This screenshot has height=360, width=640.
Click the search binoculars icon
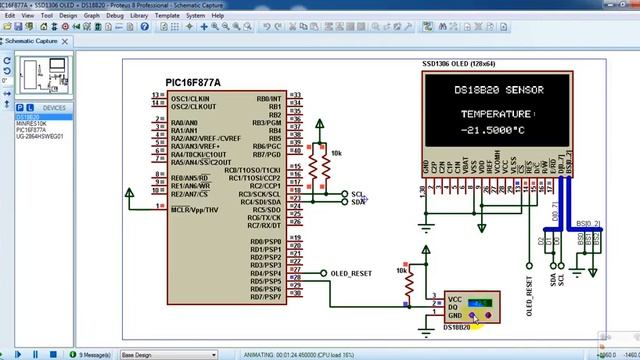point(442,27)
